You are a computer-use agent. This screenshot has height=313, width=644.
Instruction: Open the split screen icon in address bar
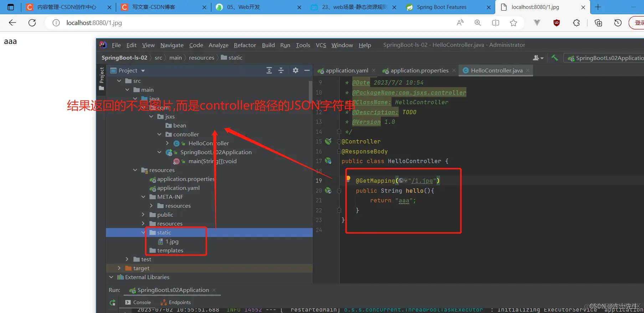point(496,23)
